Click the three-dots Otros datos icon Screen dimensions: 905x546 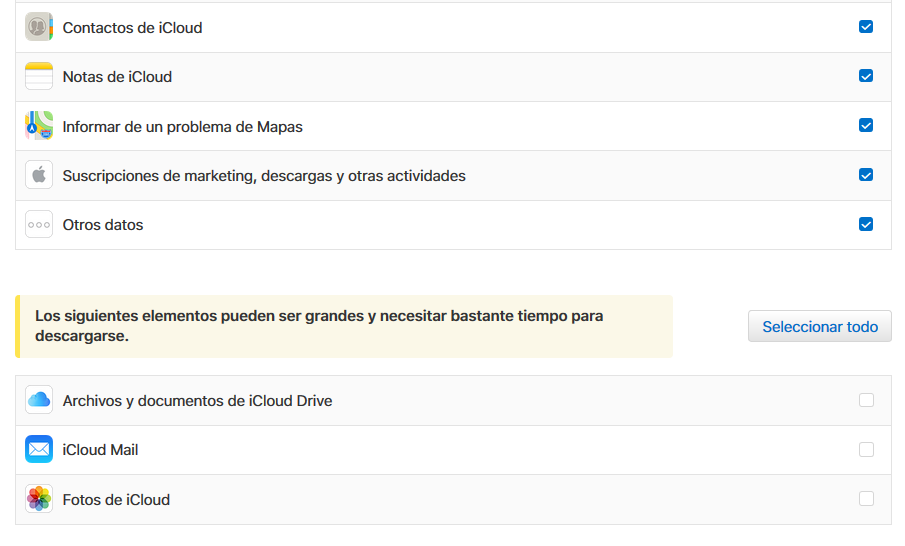[39, 225]
